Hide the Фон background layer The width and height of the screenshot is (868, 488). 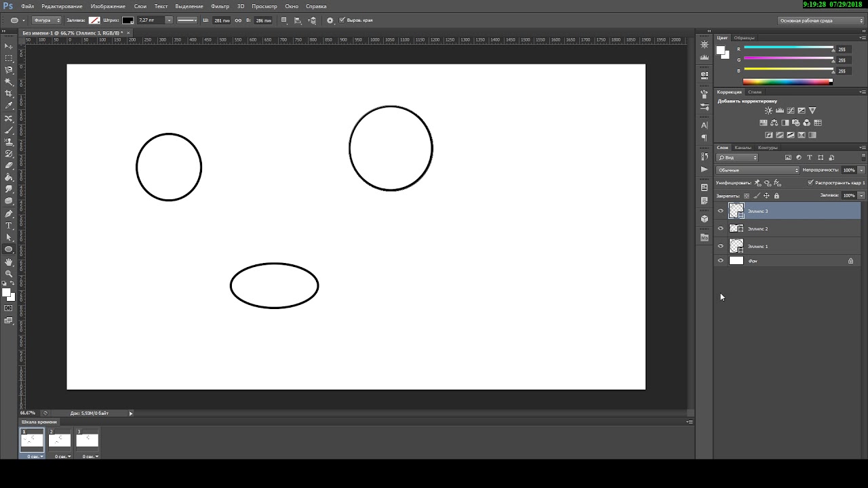[x=721, y=261]
